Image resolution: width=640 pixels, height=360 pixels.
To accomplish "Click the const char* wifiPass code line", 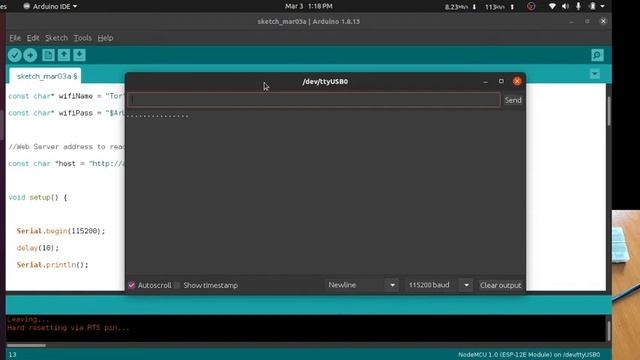I will [x=66, y=113].
